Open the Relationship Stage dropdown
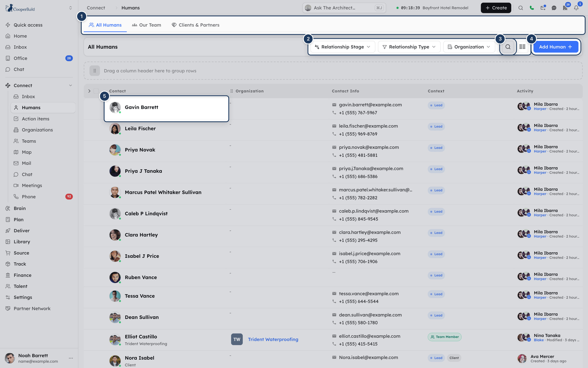Image resolution: width=588 pixels, height=368 pixels. 343,47
